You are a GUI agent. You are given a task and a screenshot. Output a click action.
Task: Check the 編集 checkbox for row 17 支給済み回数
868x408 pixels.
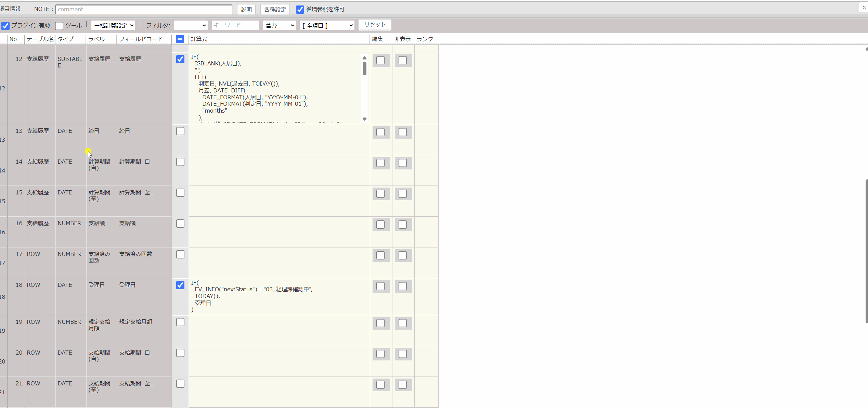click(x=381, y=255)
